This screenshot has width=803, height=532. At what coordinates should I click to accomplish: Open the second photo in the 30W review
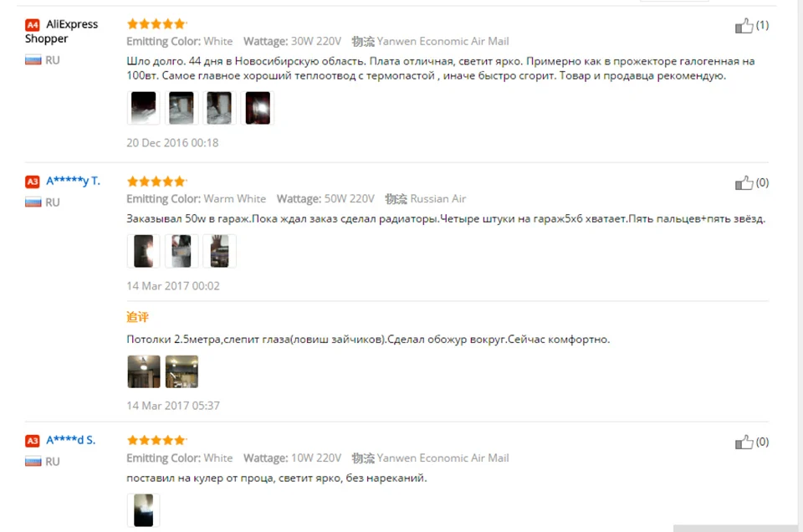pyautogui.click(x=182, y=108)
